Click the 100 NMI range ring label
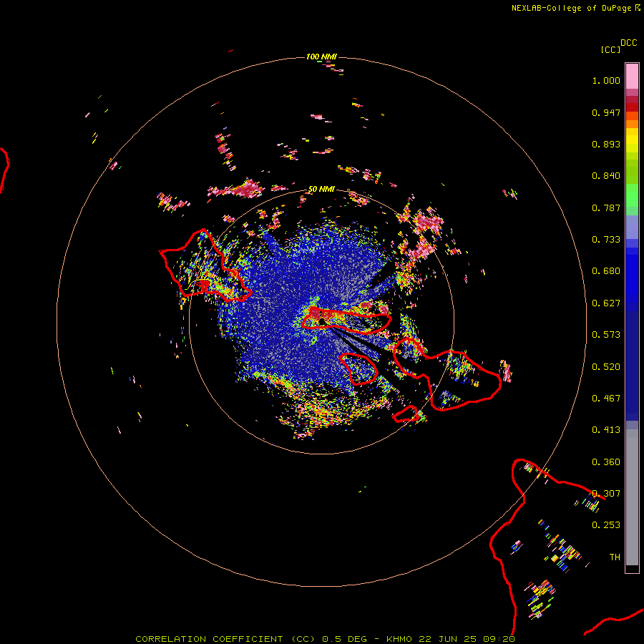644x644 pixels. click(x=321, y=57)
